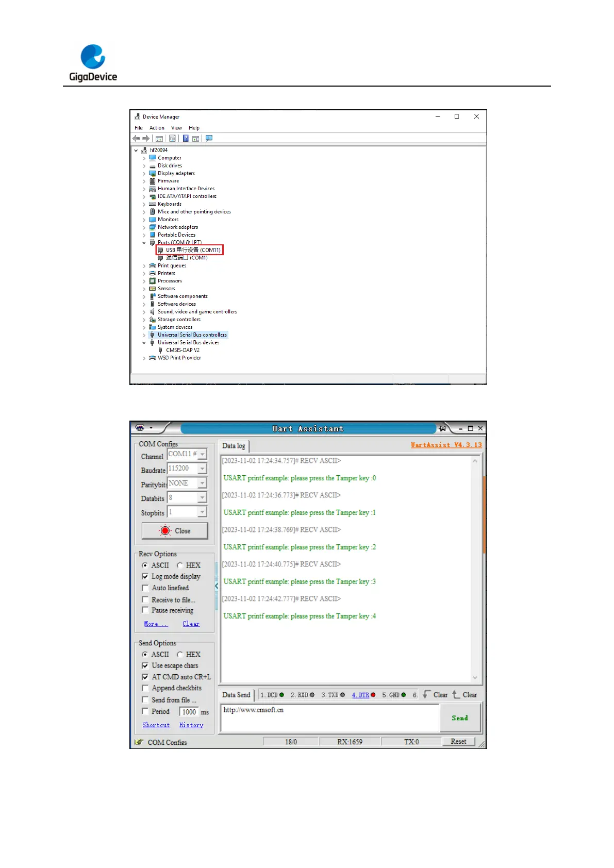Select HEX in Send Options

tap(180, 655)
